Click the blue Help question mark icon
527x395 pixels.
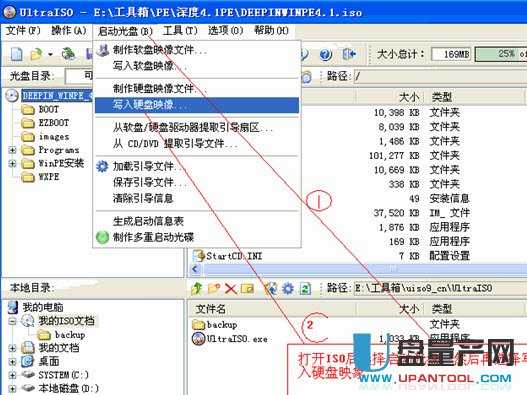[x=326, y=54]
